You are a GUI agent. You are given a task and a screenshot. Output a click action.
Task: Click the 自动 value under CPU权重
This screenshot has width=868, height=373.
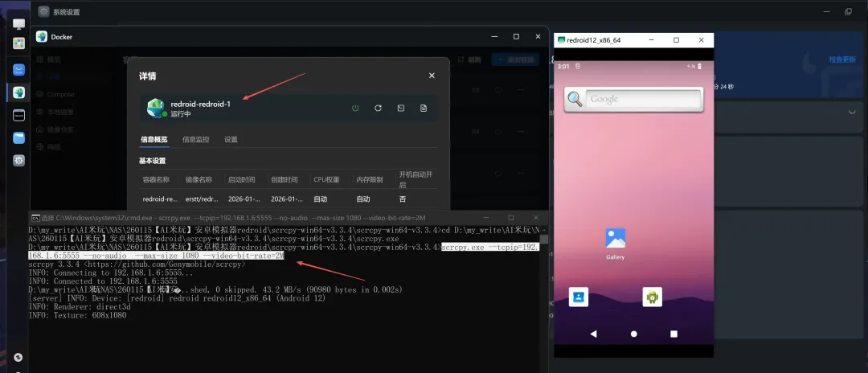[x=321, y=199]
